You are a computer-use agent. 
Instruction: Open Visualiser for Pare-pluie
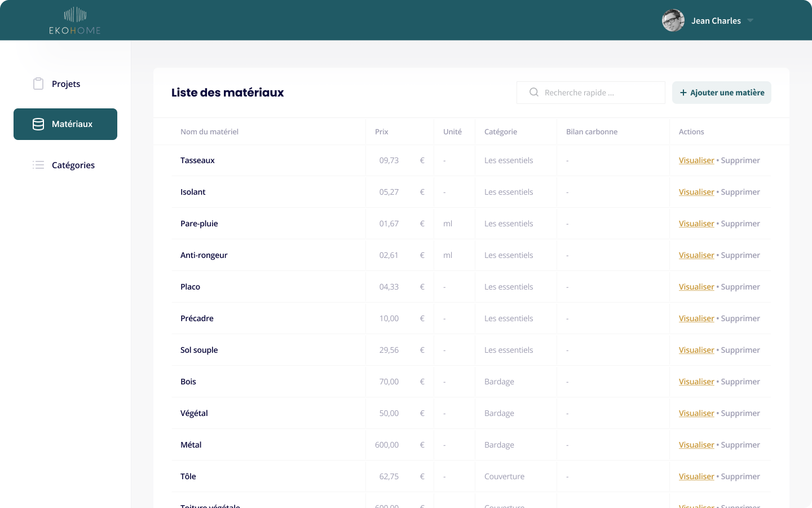[696, 224]
